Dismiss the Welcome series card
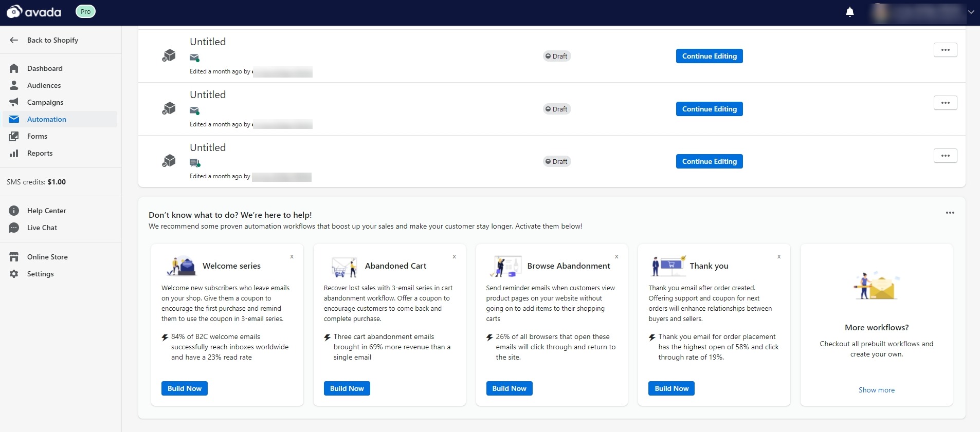Image resolution: width=980 pixels, height=432 pixels. 292,256
